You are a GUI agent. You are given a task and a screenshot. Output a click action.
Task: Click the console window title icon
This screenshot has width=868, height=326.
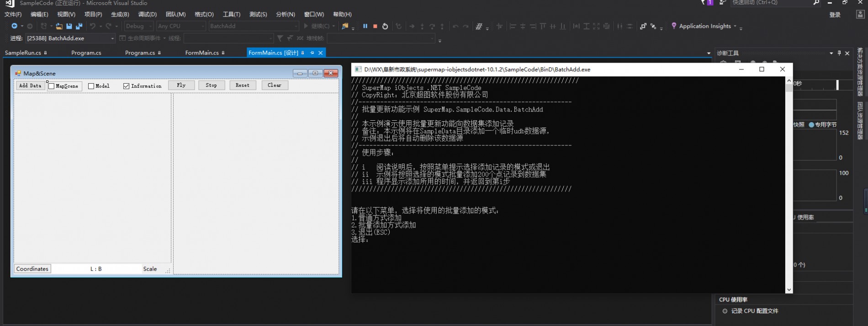pos(358,69)
